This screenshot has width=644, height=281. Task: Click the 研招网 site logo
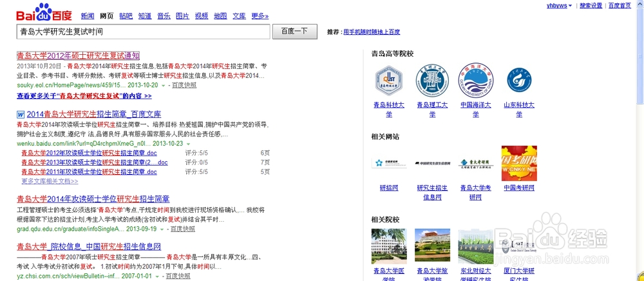pos(389,163)
